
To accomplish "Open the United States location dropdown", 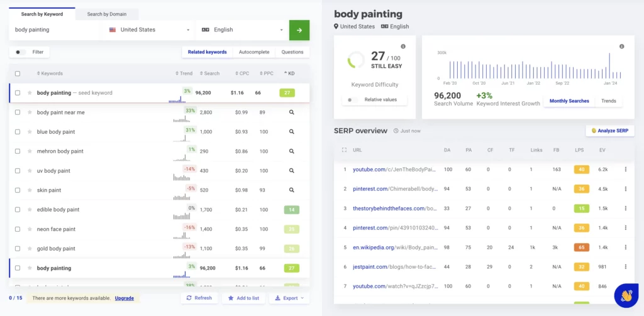I will coord(149,30).
